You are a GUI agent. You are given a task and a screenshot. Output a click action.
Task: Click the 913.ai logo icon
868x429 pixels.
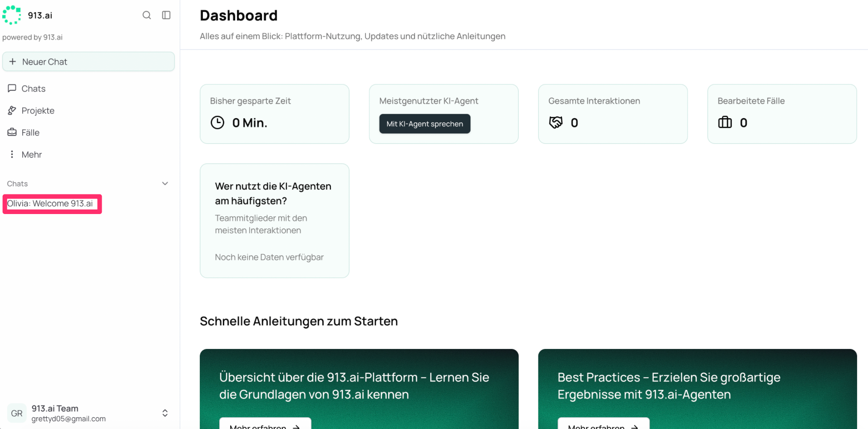coord(12,15)
